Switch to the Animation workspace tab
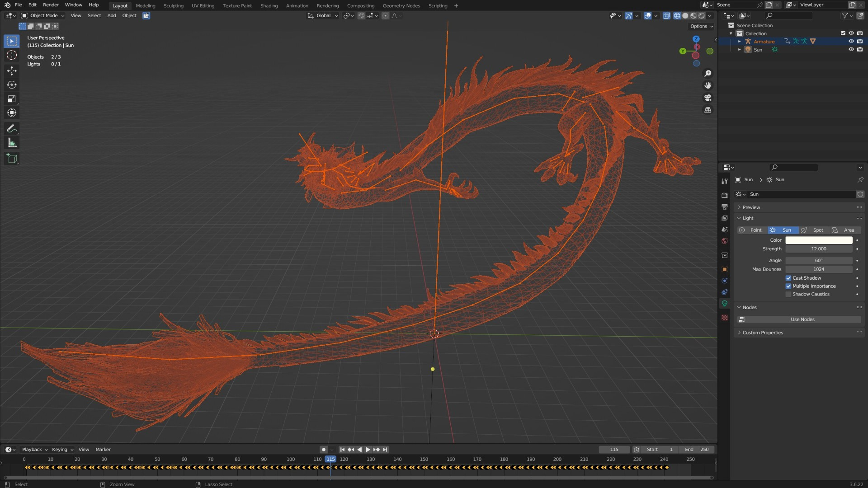Image resolution: width=868 pixels, height=488 pixels. [x=297, y=6]
